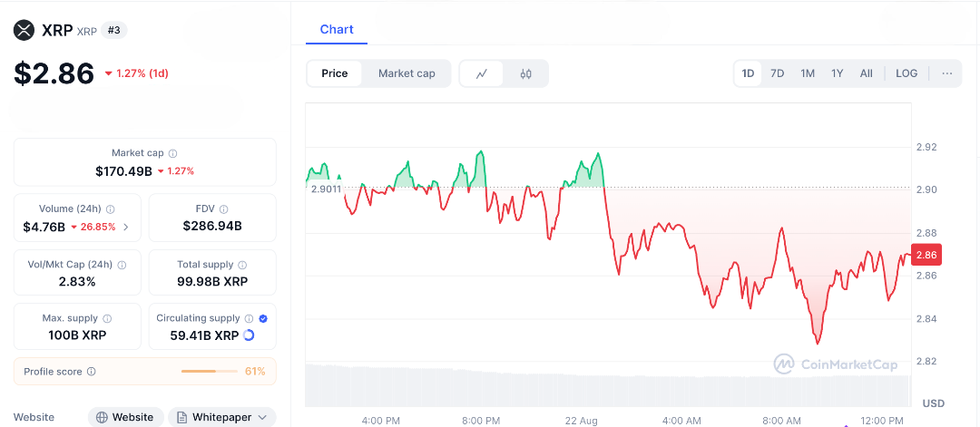Toggle the LOG scale option
This screenshot has height=427, width=980.
[x=906, y=73]
